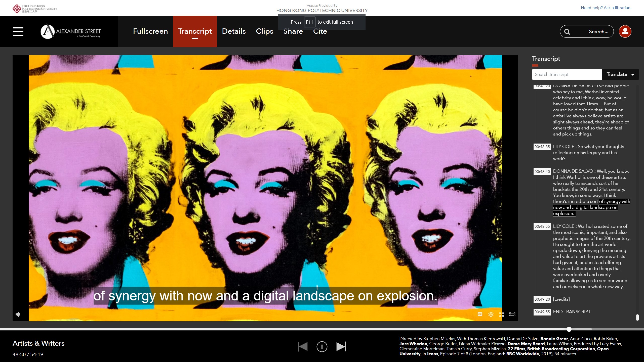Screen dimensions: 644x362
Task: Move the video progress slider handle
Action: pos(569,329)
